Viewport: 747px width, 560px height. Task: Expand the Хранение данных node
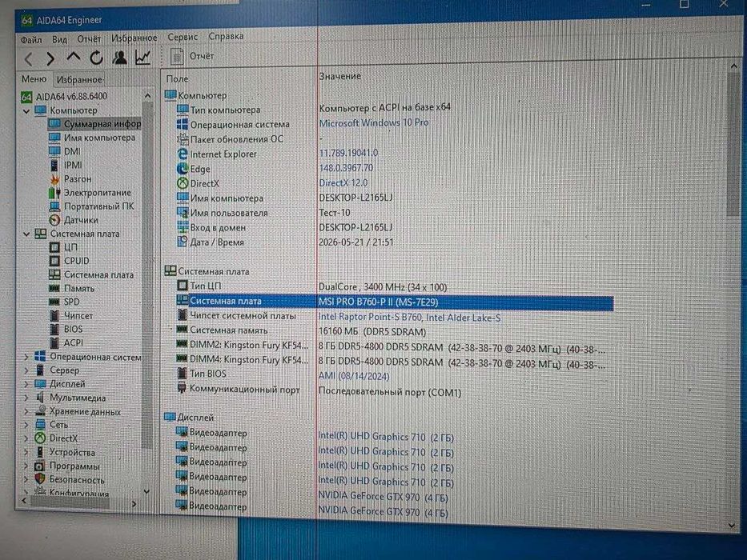click(x=26, y=411)
